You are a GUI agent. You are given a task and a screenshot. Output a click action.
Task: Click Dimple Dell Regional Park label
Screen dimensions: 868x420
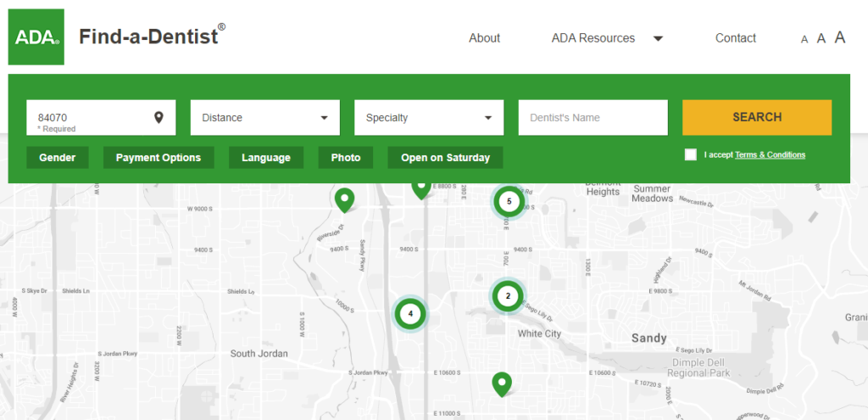698,368
